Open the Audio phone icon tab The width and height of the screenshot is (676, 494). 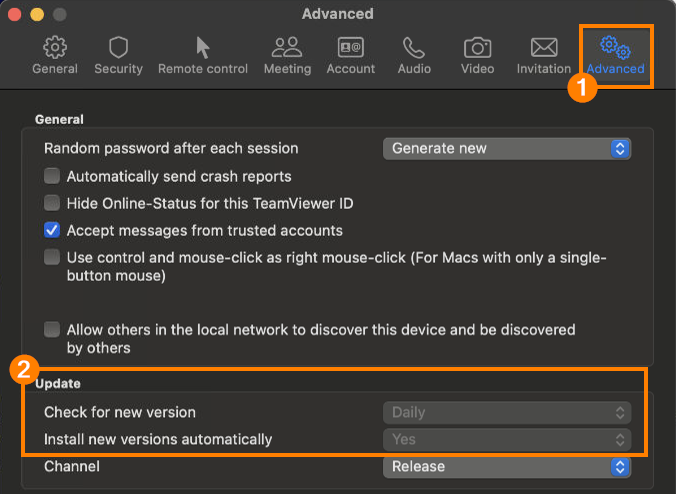coord(414,47)
